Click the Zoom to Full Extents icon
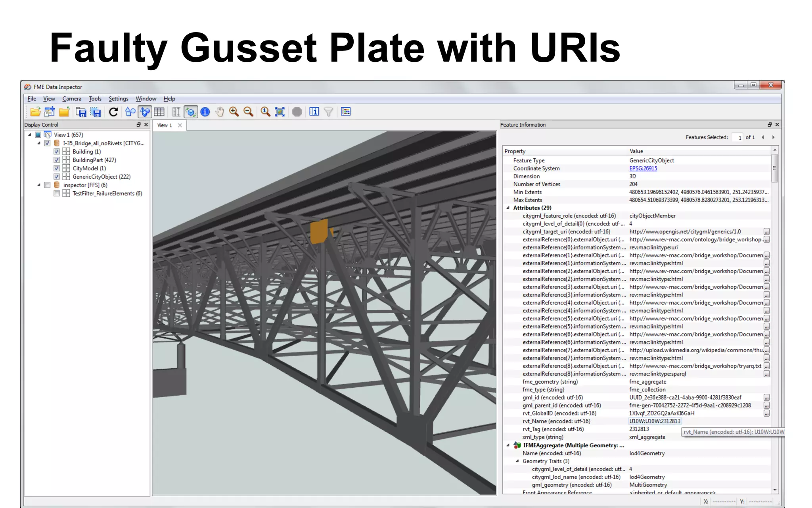 280,112
